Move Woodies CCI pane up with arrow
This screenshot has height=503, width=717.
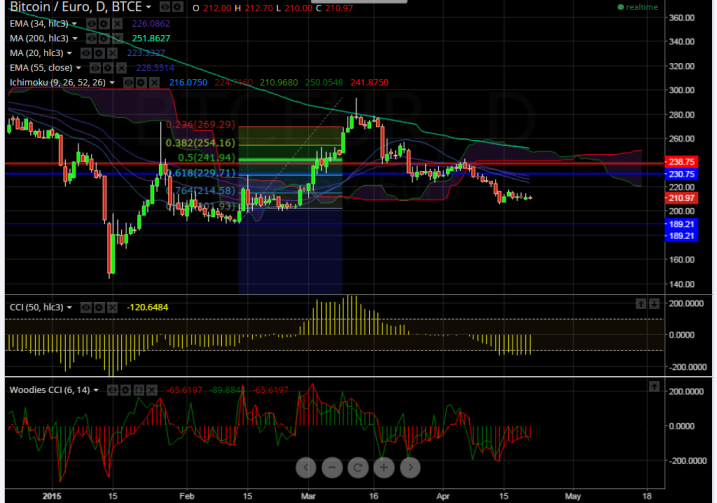point(654,386)
